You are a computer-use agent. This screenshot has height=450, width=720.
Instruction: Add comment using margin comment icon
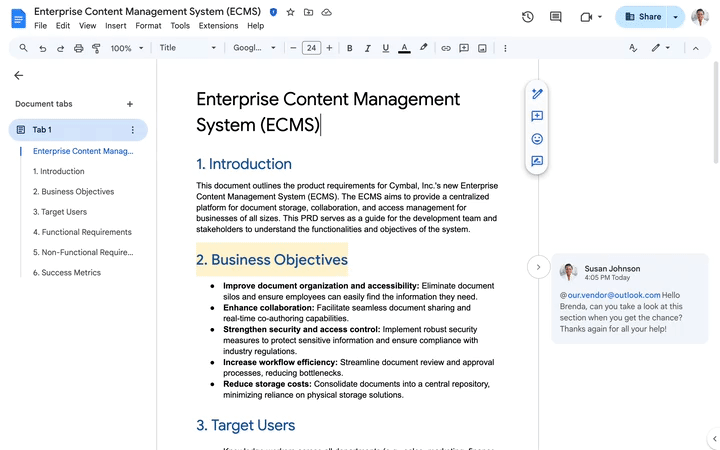pos(537,116)
